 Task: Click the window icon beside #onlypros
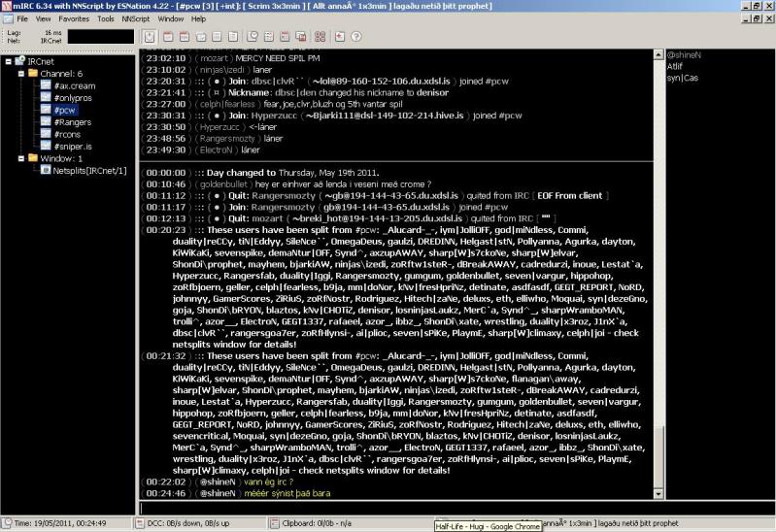[46, 97]
